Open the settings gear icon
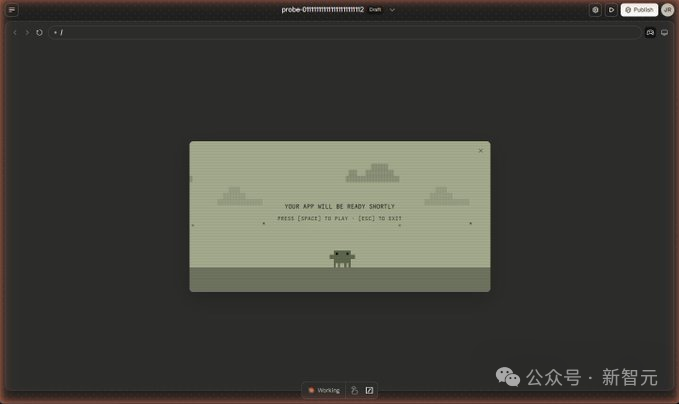The image size is (679, 404). click(595, 10)
